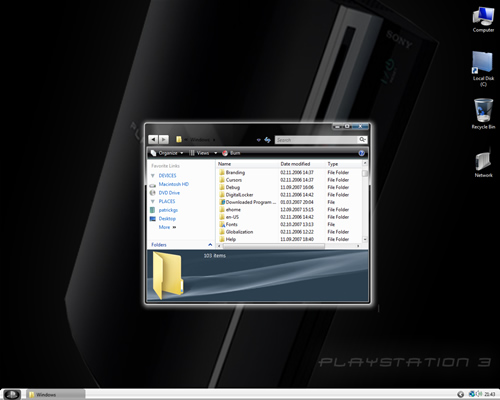Open the Local Disk (C) desktop shortcut
This screenshot has height=400, width=500.
[x=483, y=69]
